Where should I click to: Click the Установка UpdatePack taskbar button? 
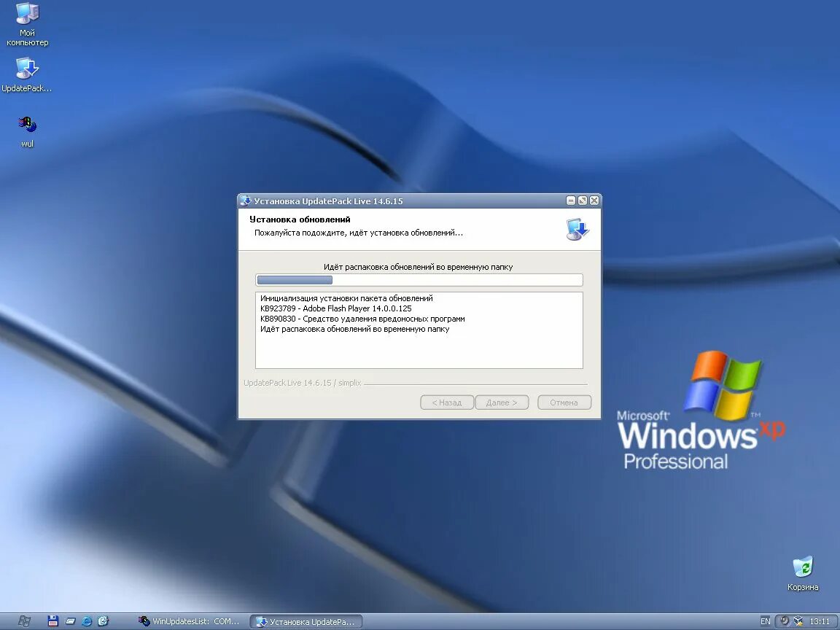pos(306,621)
